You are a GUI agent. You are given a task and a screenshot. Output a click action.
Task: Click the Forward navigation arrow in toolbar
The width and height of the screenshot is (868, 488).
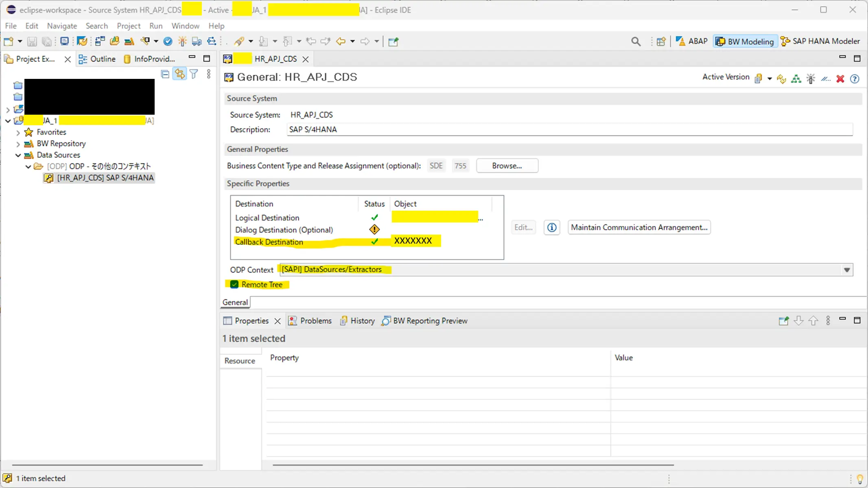coord(365,41)
